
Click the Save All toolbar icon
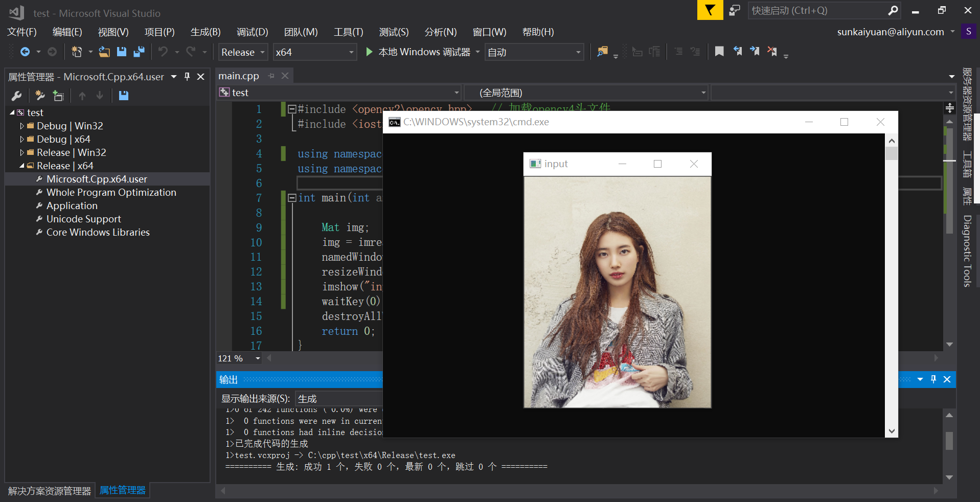[x=139, y=52]
